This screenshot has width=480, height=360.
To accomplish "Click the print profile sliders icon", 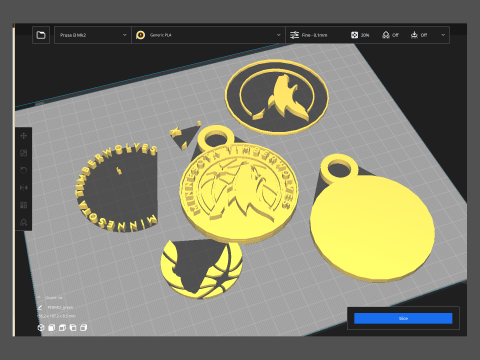I will click(294, 35).
